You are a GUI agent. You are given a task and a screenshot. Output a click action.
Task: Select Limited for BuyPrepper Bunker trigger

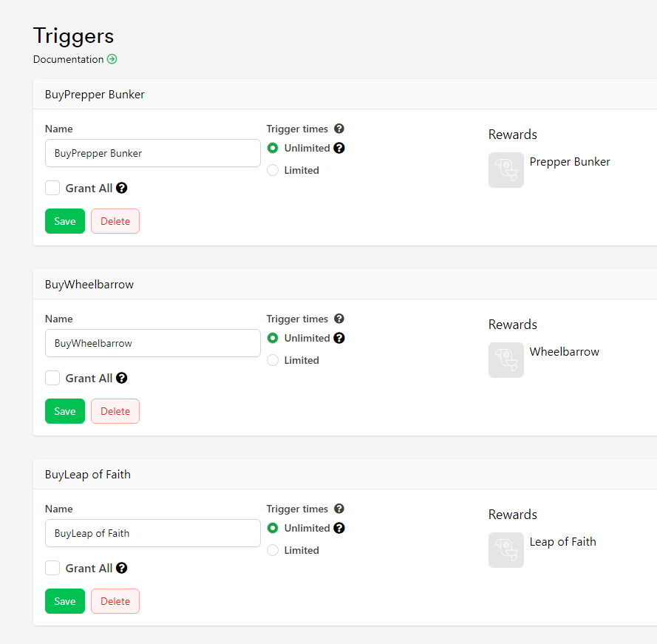tap(273, 170)
